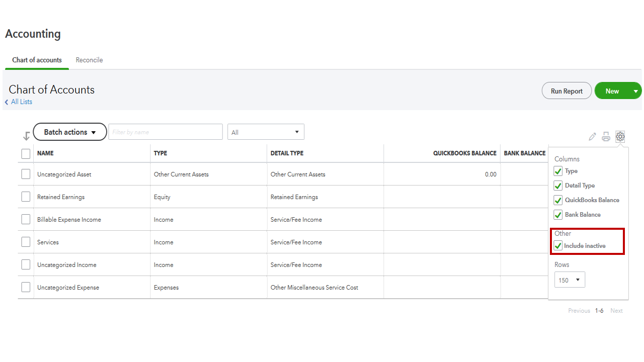This screenshot has height=362, width=644.
Task: Click the Filter by name field
Action: pyautogui.click(x=166, y=132)
